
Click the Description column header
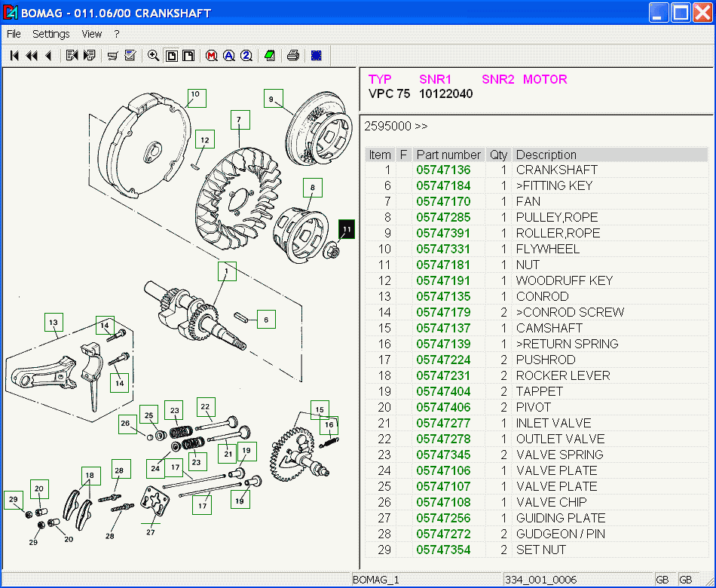tap(610, 155)
